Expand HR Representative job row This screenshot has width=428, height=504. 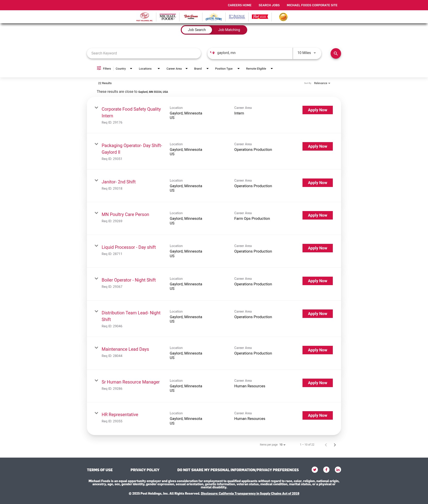(x=96, y=413)
